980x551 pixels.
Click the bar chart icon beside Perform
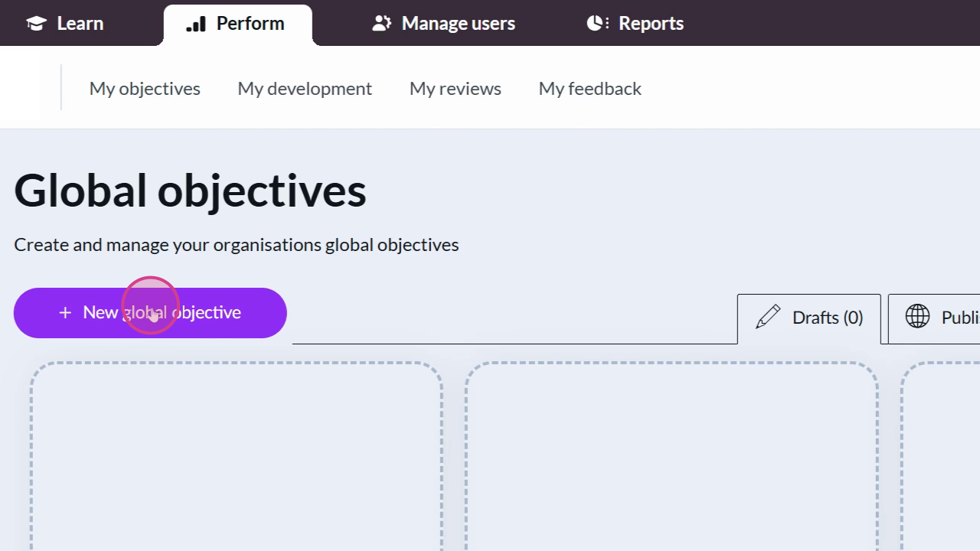pos(196,24)
